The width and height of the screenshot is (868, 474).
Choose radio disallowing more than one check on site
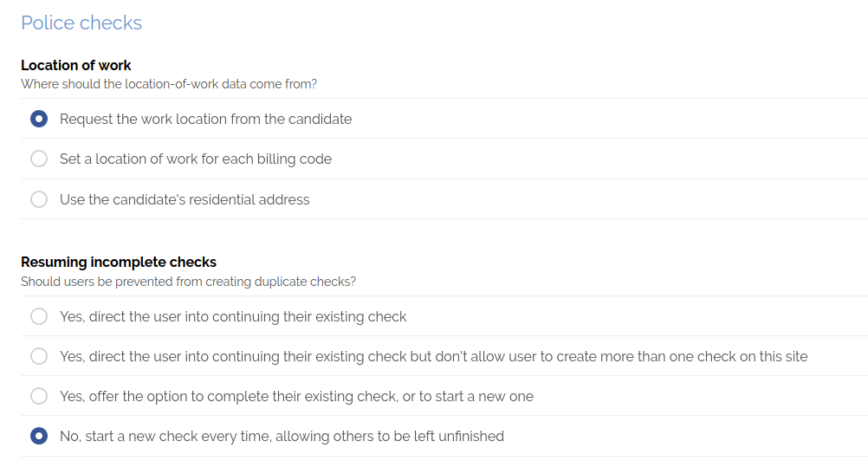click(39, 356)
